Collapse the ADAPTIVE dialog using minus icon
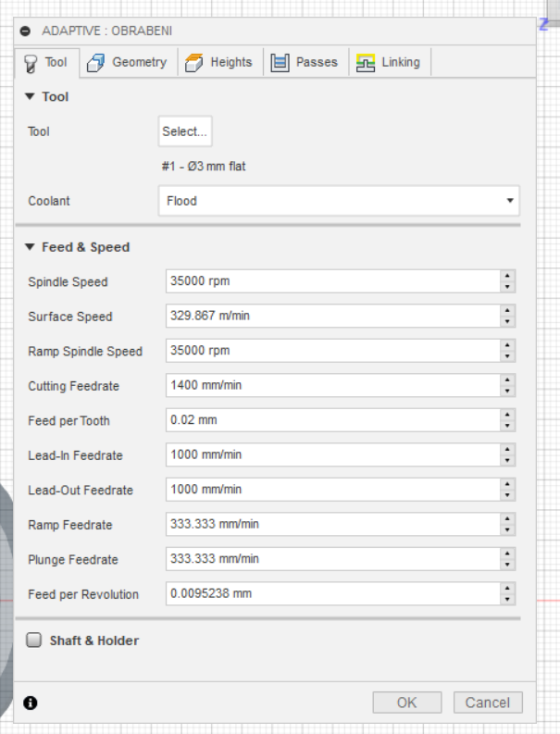 (25, 31)
